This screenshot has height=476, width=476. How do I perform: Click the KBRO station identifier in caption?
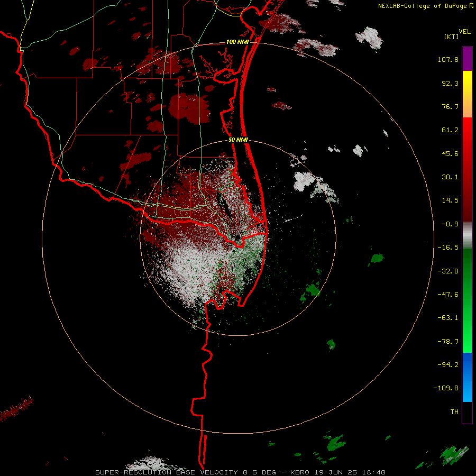pyautogui.click(x=300, y=472)
